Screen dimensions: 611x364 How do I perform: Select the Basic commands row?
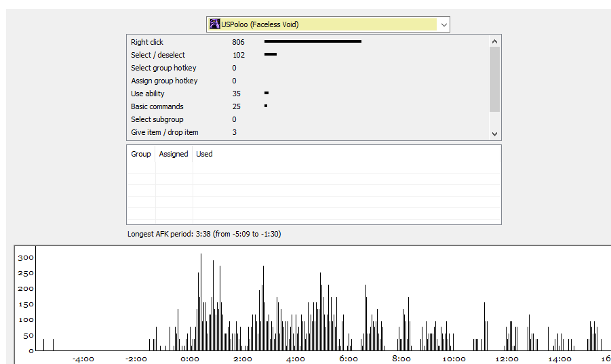point(308,106)
